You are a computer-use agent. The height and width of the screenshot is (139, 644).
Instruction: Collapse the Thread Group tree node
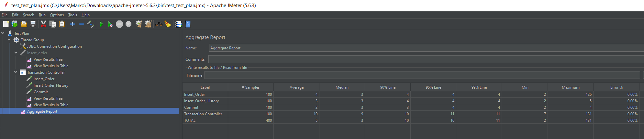[x=9, y=40]
